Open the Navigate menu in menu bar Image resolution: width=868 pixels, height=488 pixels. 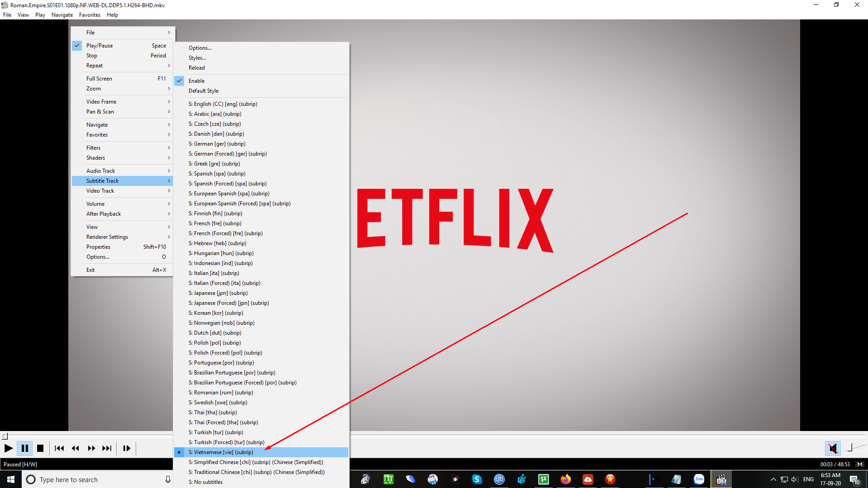(62, 15)
